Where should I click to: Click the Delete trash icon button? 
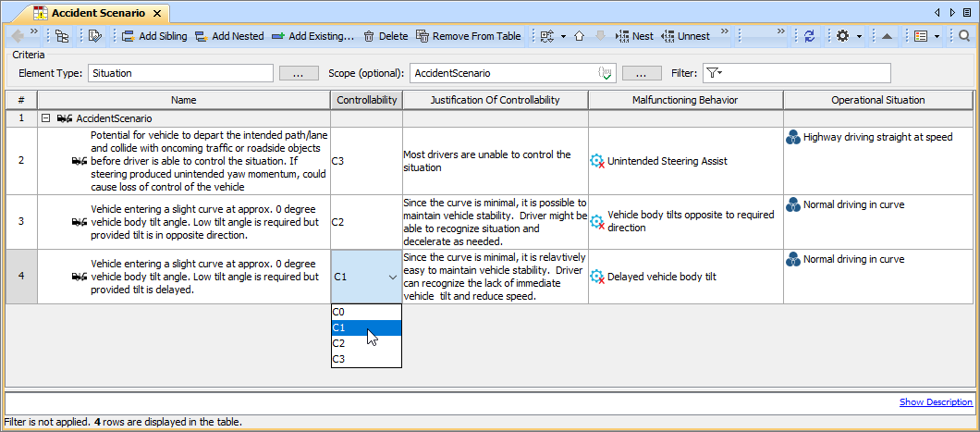coord(385,36)
